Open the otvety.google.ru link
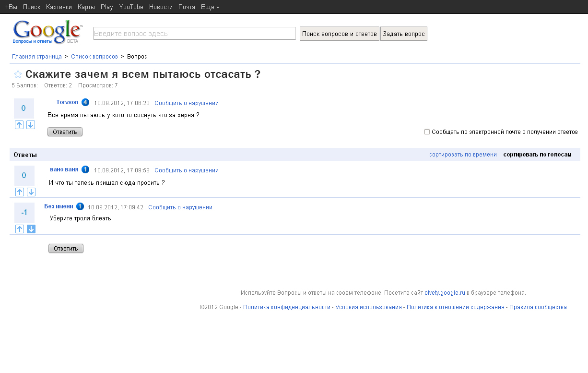This screenshot has width=588, height=373. (x=445, y=292)
